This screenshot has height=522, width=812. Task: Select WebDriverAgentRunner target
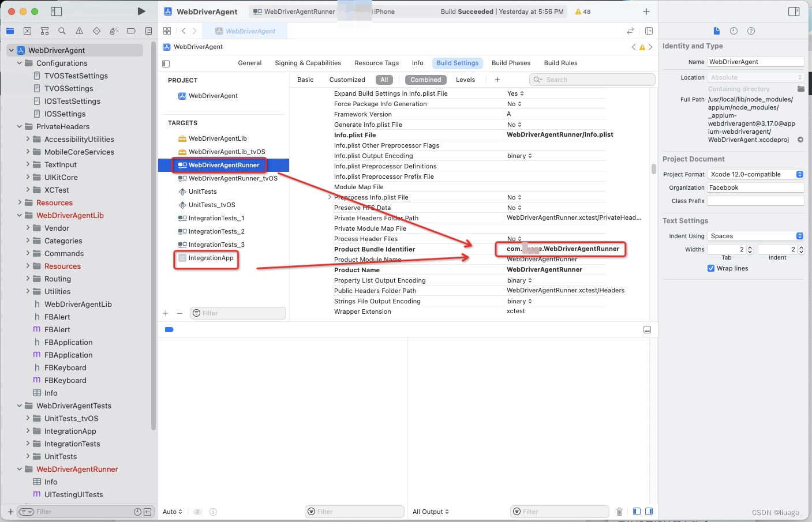pyautogui.click(x=224, y=165)
